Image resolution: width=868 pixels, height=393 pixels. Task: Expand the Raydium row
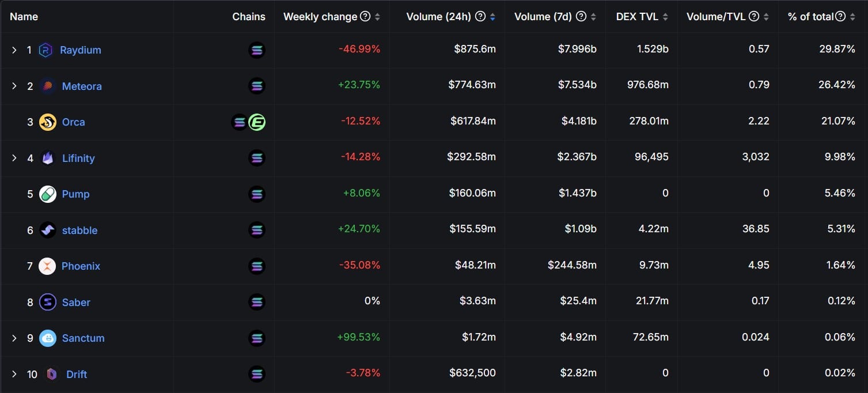coord(14,50)
